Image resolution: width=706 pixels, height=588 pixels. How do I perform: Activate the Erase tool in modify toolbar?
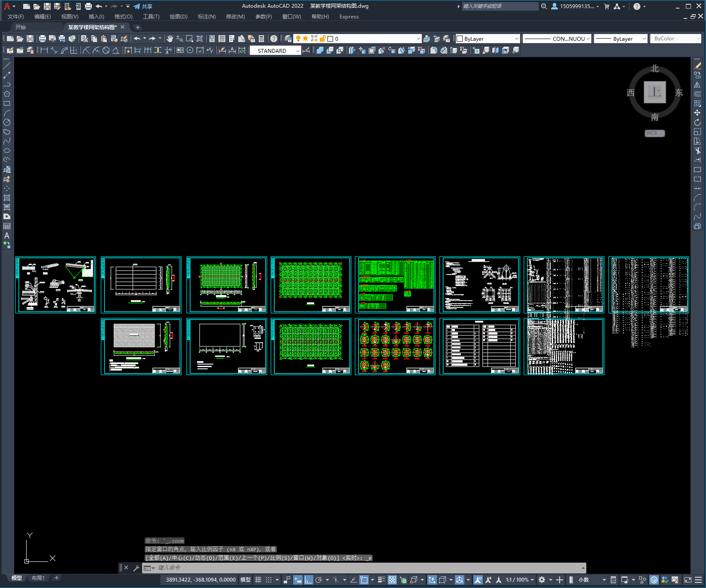(x=697, y=66)
